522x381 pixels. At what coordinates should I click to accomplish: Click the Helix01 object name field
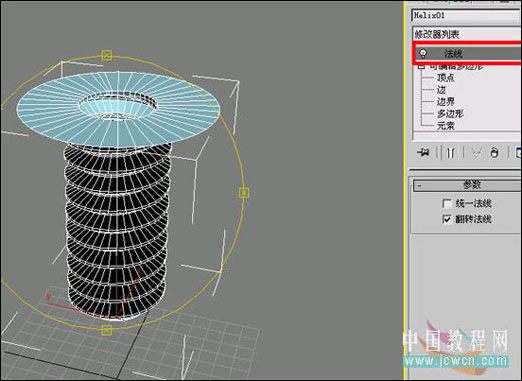467,15
